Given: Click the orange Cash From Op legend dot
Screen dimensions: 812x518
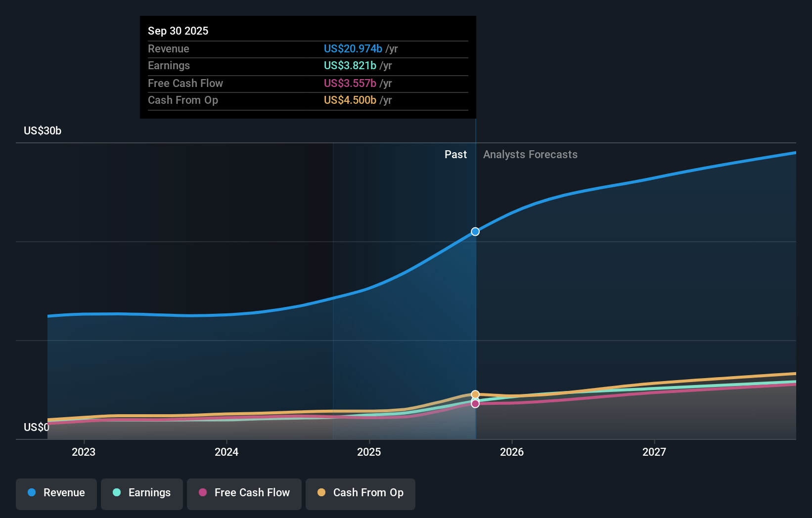Looking at the screenshot, I should pos(322,493).
